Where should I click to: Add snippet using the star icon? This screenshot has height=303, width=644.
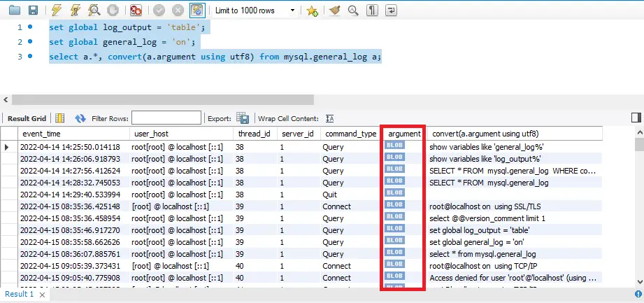tap(312, 10)
